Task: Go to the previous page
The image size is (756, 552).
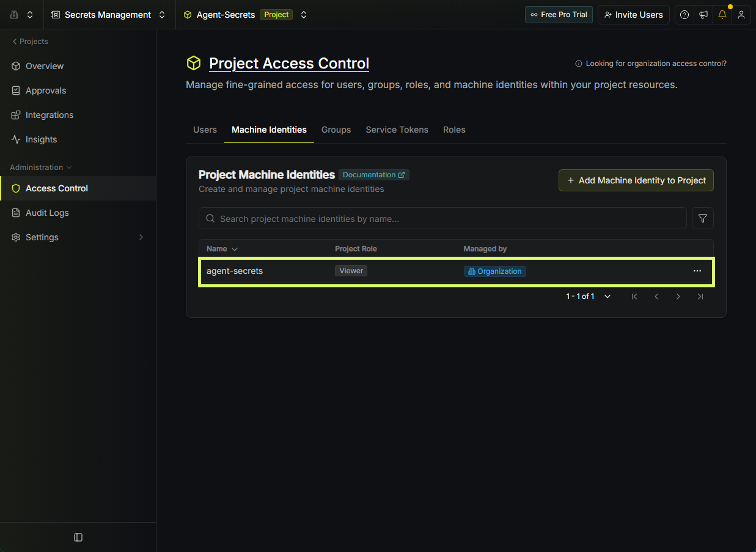Action: (656, 296)
